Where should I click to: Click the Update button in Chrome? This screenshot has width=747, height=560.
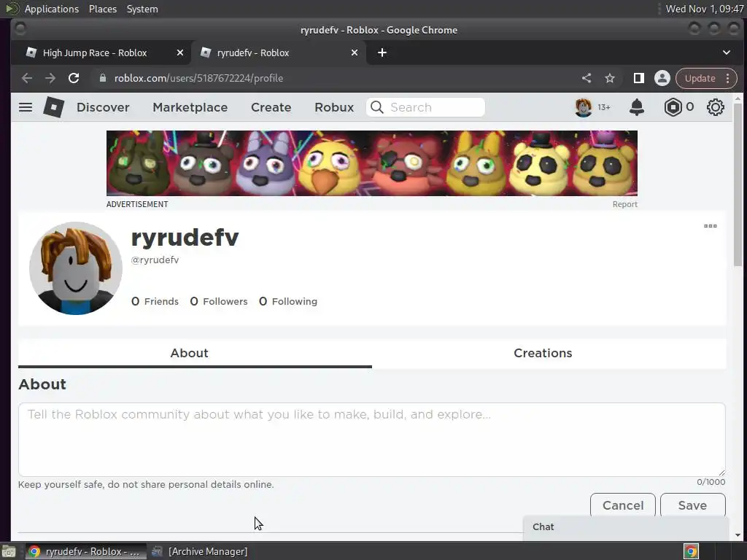[x=700, y=78]
